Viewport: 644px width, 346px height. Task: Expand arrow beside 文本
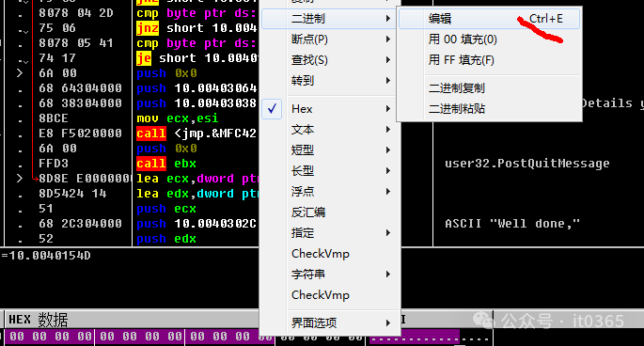[388, 130]
